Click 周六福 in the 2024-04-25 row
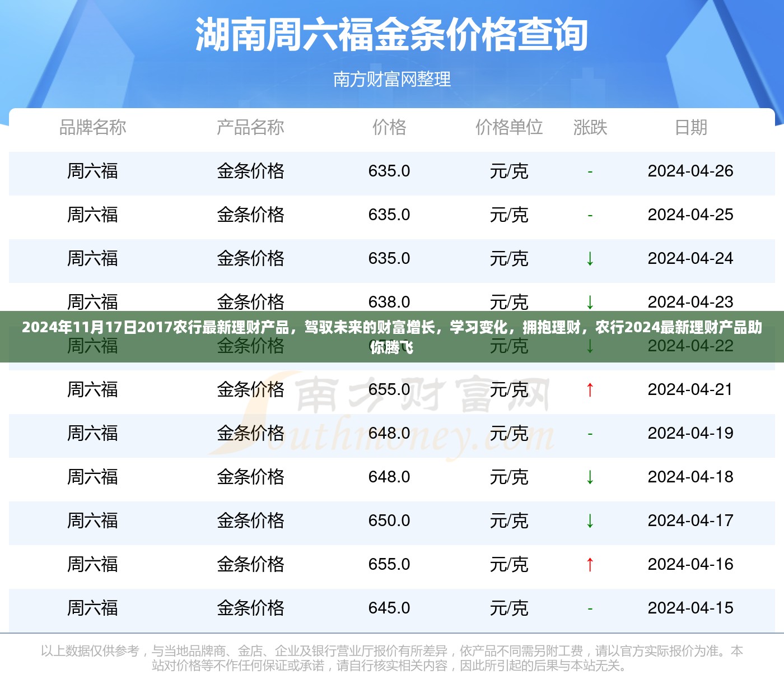The height and width of the screenshot is (674, 784). click(93, 215)
